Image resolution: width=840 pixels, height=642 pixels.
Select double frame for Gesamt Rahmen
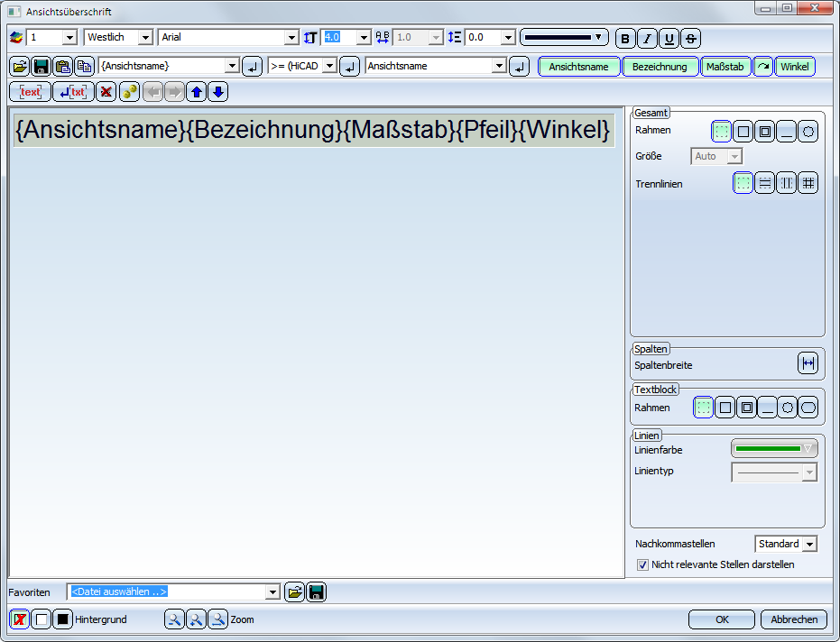(765, 131)
